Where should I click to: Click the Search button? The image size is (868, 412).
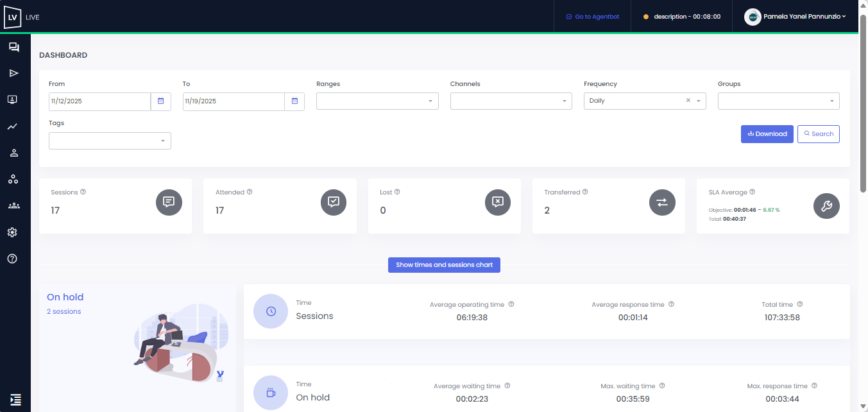click(819, 134)
